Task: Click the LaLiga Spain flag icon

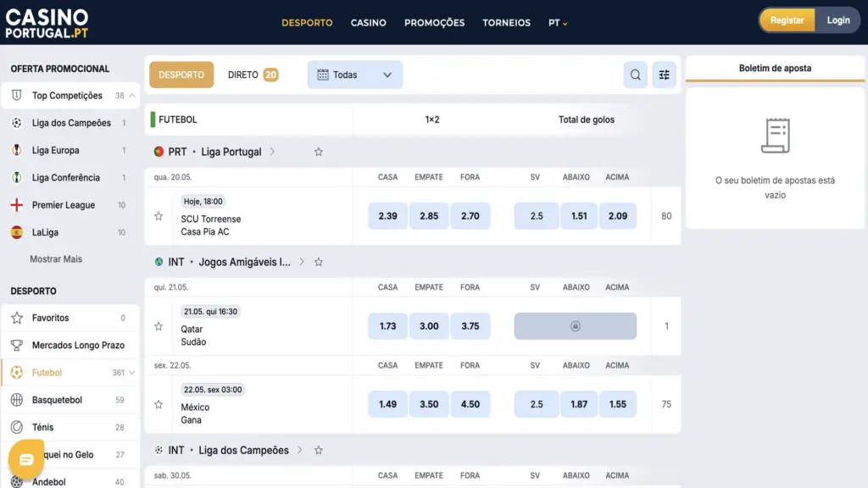Action: pos(17,232)
